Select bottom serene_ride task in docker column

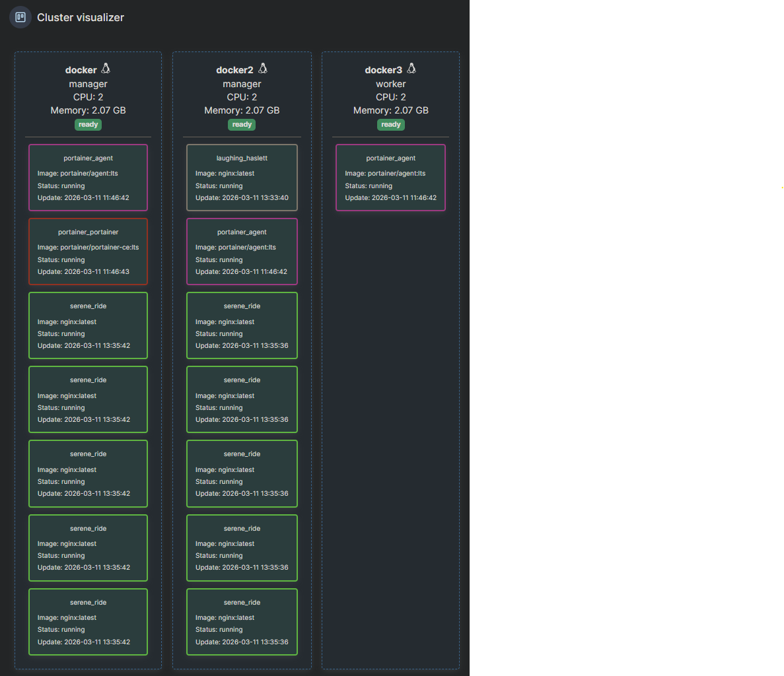tap(88, 622)
